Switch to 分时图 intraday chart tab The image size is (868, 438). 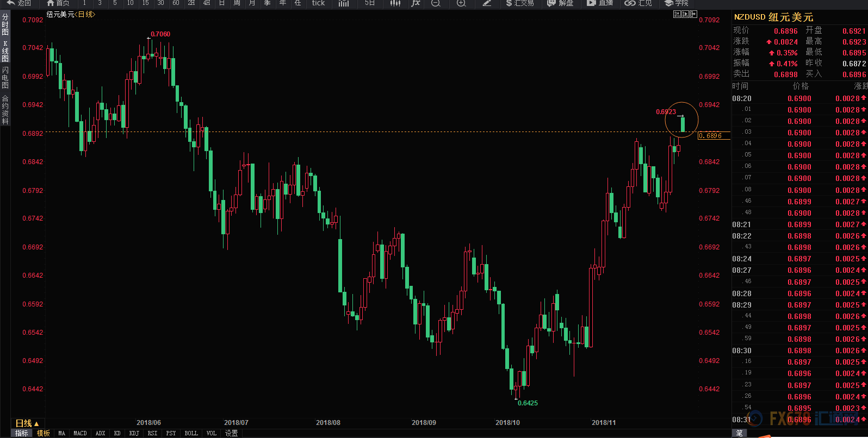[5, 24]
